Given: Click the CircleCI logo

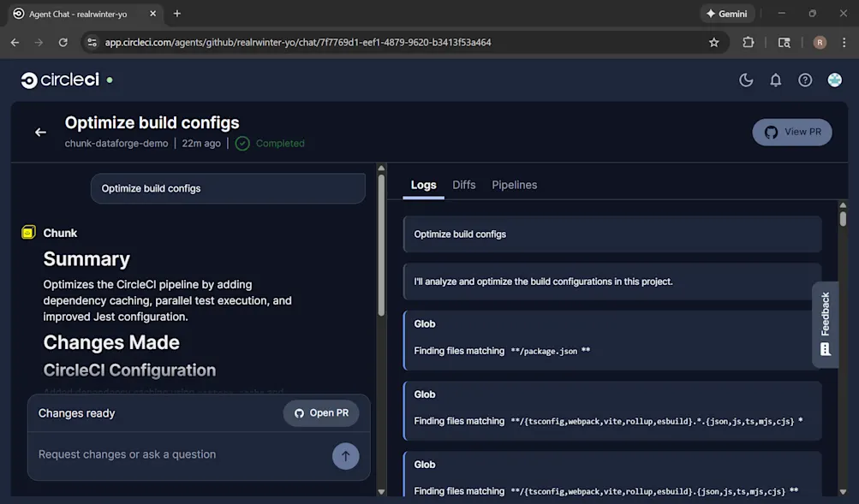Looking at the screenshot, I should (60, 80).
